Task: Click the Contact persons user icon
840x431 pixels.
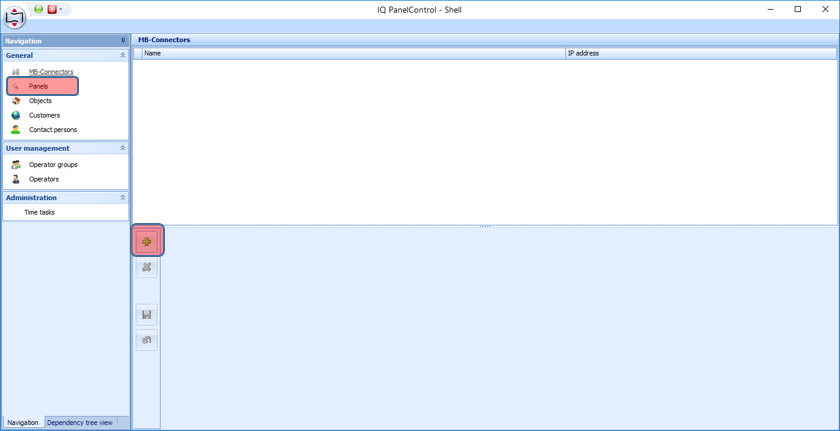Action: click(x=16, y=130)
